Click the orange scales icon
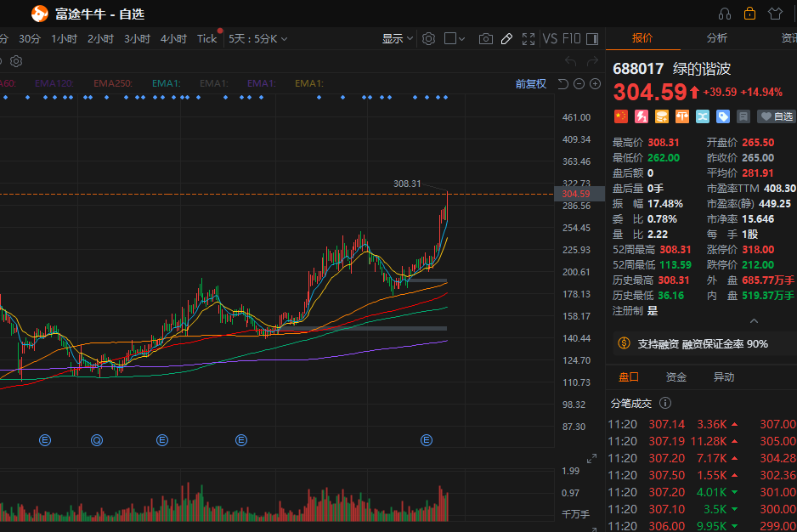The height and width of the screenshot is (532, 797). point(682,116)
